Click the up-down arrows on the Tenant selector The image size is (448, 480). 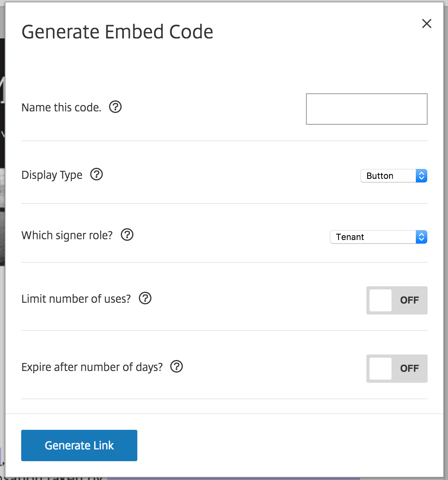(x=421, y=237)
